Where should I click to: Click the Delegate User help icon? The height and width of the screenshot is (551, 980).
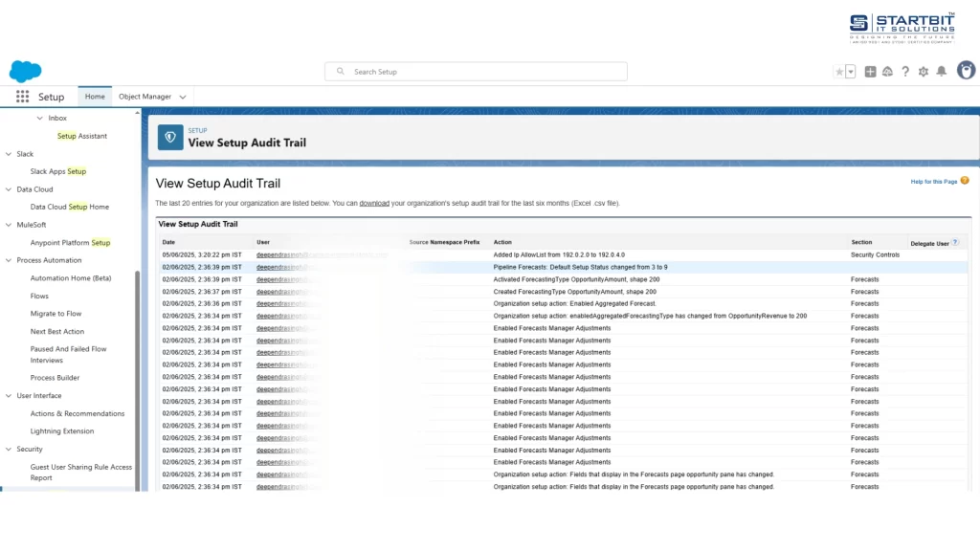pos(953,243)
